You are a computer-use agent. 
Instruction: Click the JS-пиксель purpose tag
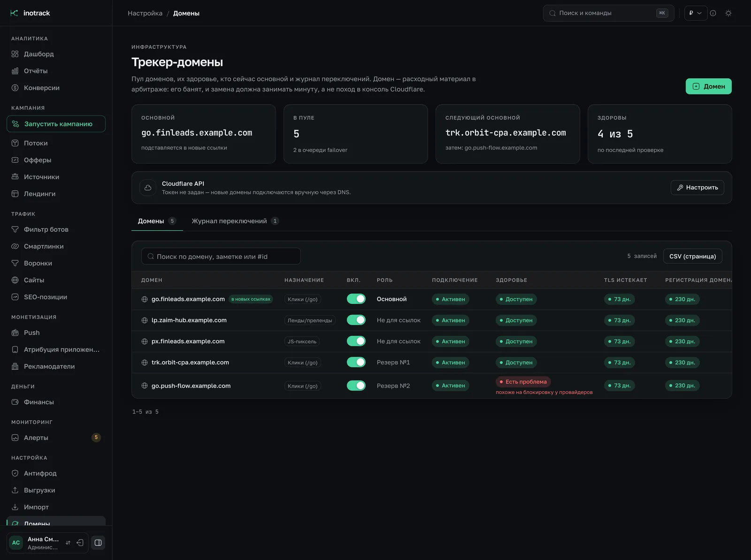(302, 341)
